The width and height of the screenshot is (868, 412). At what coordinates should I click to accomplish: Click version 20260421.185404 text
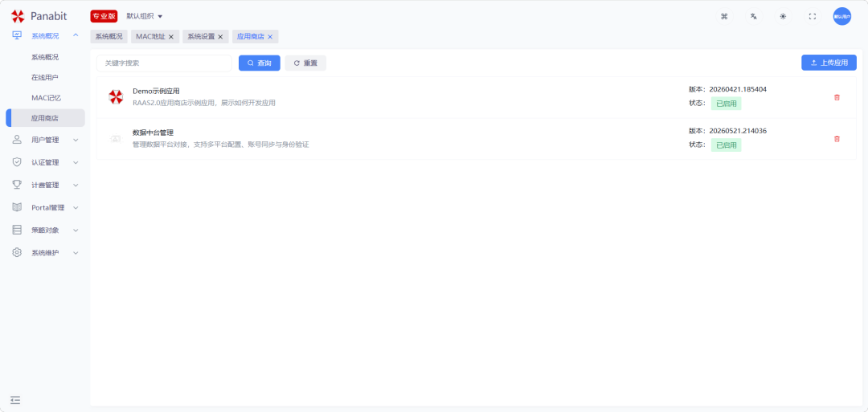[738, 89]
